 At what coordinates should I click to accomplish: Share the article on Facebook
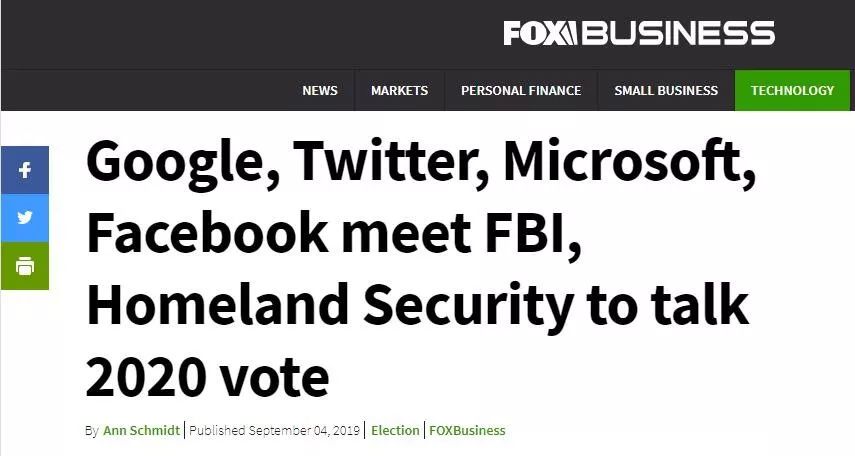pyautogui.click(x=24, y=170)
